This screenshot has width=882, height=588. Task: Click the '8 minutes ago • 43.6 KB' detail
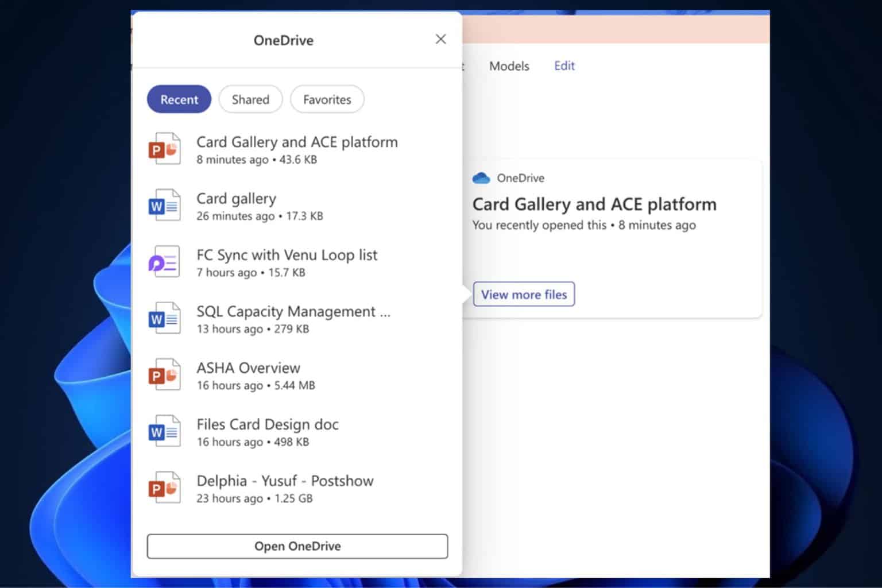(257, 160)
